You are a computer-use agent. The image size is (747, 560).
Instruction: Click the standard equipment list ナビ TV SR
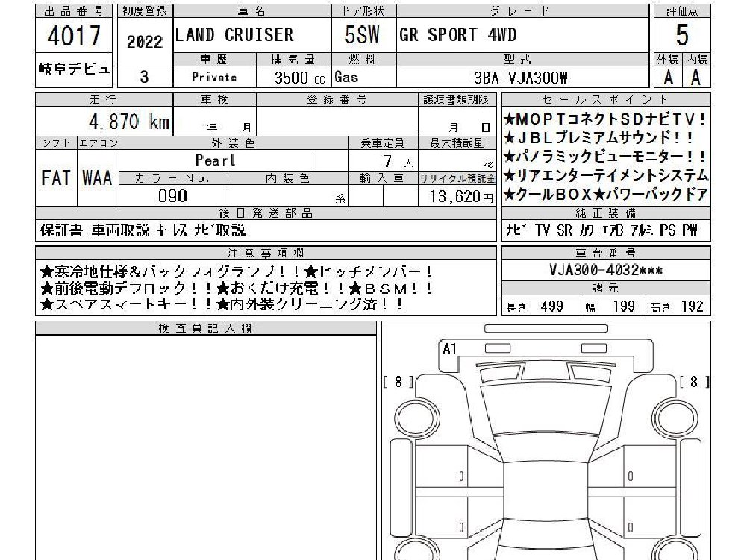pyautogui.click(x=601, y=230)
